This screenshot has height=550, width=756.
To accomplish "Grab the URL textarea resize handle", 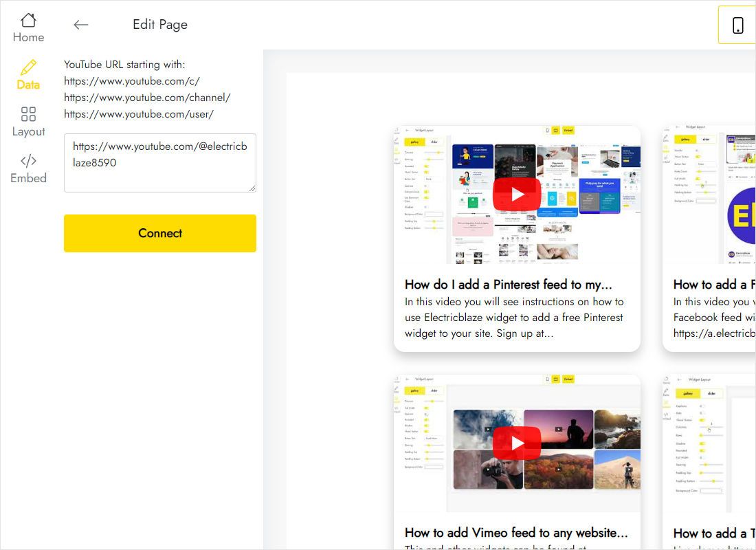I will click(252, 188).
